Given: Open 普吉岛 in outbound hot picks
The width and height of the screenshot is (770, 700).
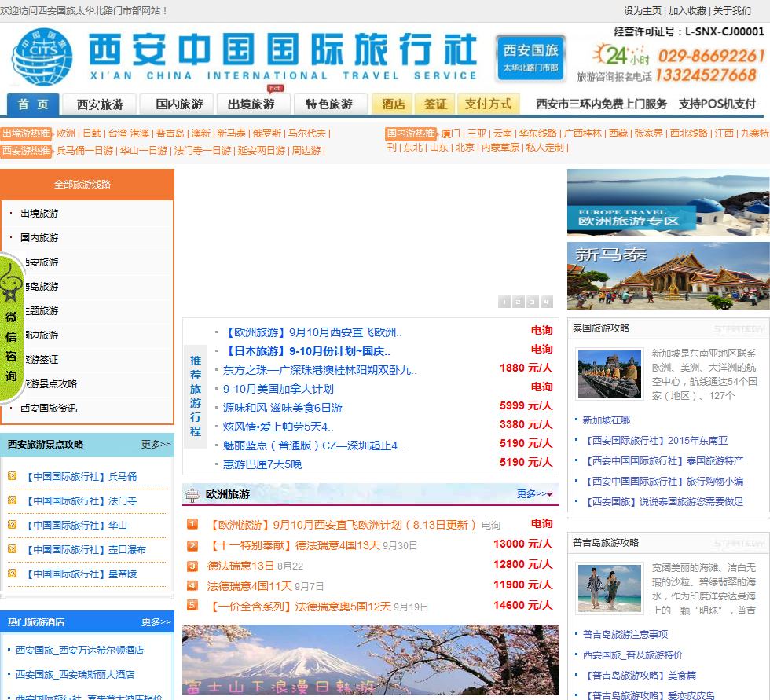Looking at the screenshot, I should tap(170, 134).
